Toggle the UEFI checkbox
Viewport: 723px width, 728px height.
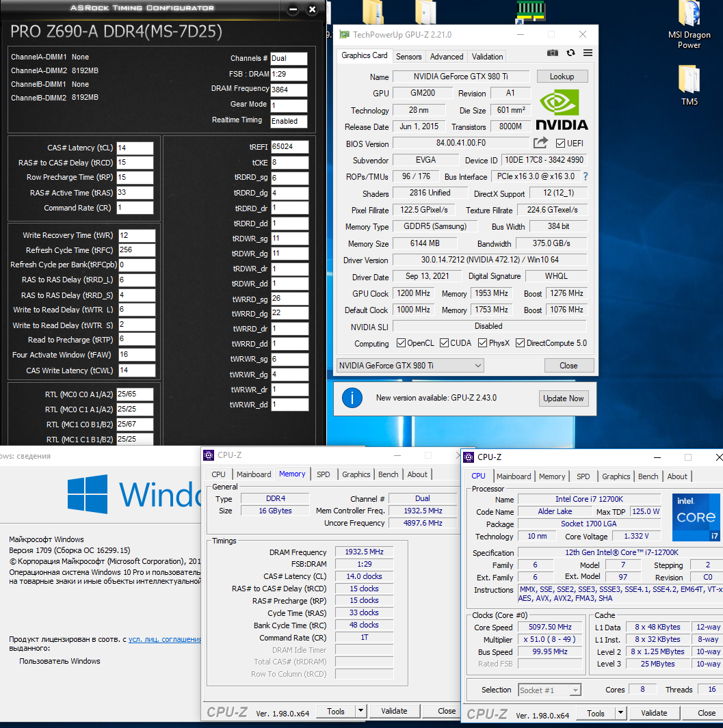point(560,143)
